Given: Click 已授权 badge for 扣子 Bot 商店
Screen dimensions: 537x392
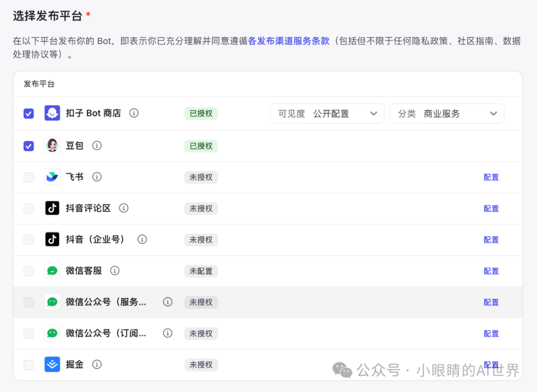Looking at the screenshot, I should pos(201,113).
